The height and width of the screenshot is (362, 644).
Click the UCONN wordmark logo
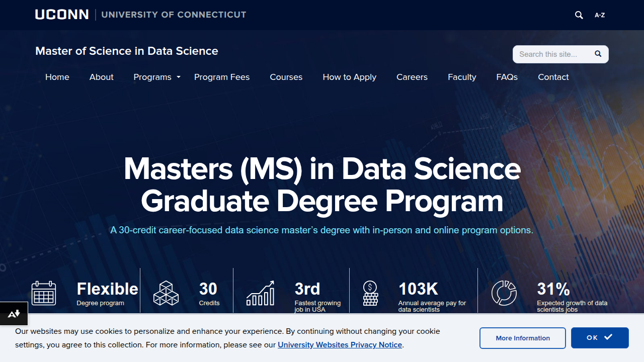pos(62,15)
